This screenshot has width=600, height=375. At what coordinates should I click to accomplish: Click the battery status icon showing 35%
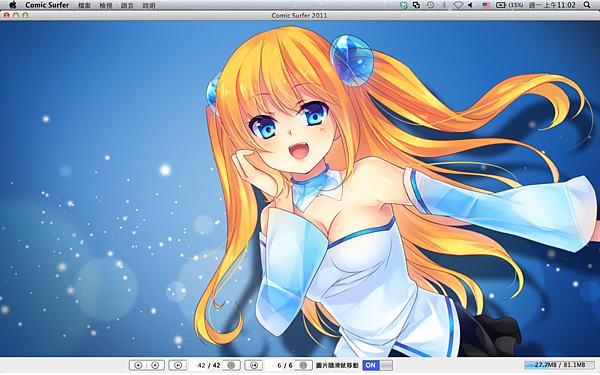pos(509,5)
